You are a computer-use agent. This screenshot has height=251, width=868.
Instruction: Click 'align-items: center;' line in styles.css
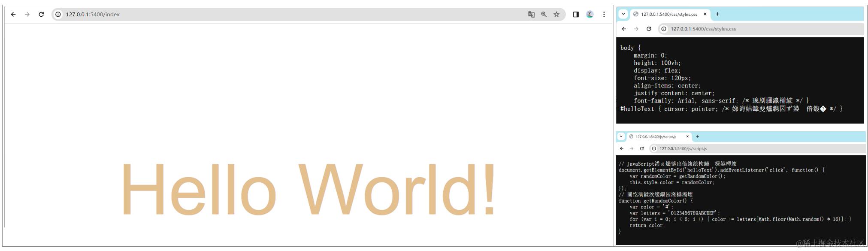tap(667, 86)
